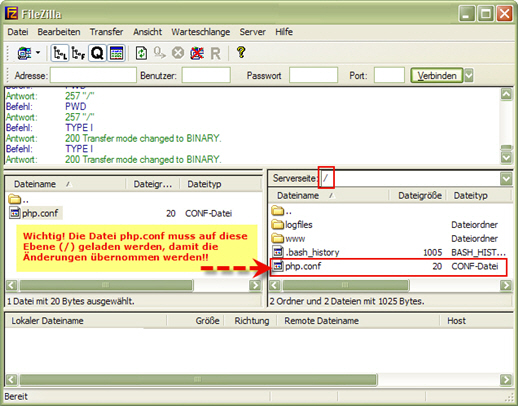Open the Bearbeiten menu
The image size is (518, 406).
59,32
